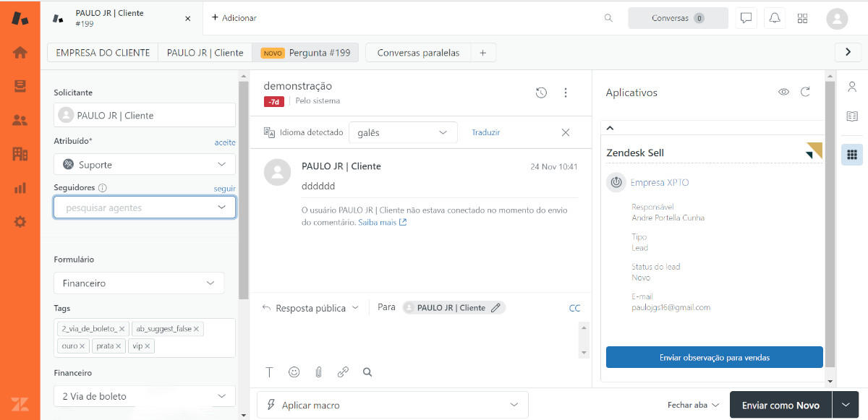Toggle the Empresa XPTO connection switch
Image resolution: width=868 pixels, height=420 pixels.
point(616,182)
